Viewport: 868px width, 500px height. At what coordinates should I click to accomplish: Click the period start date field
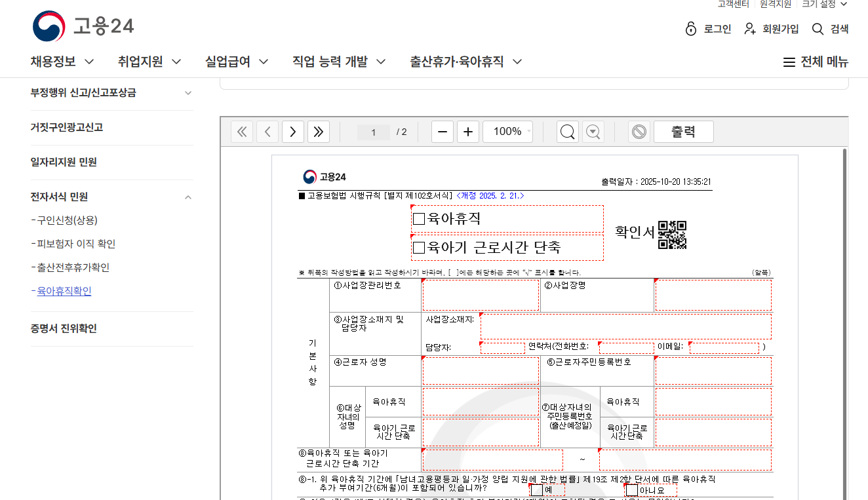coord(492,460)
